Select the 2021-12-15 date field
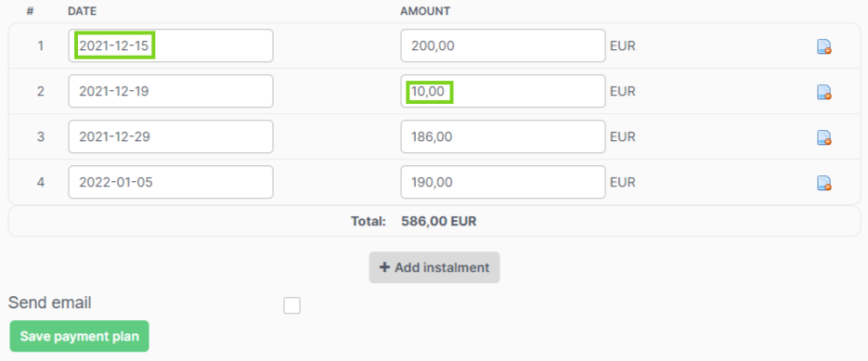This screenshot has height=361, width=868. coord(171,45)
